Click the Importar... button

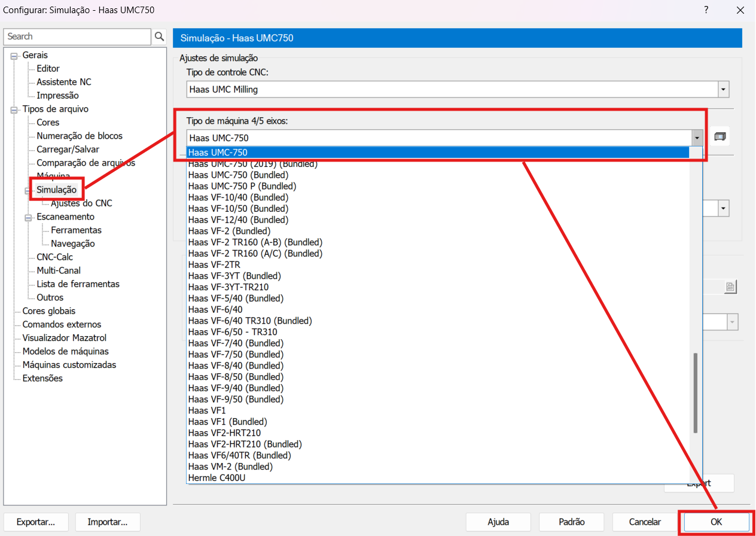coord(108,522)
